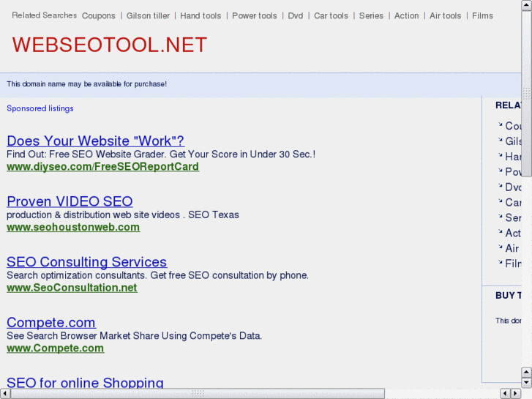Image resolution: width=532 pixels, height=399 pixels.
Task: Open Films related search link
Action: (482, 16)
